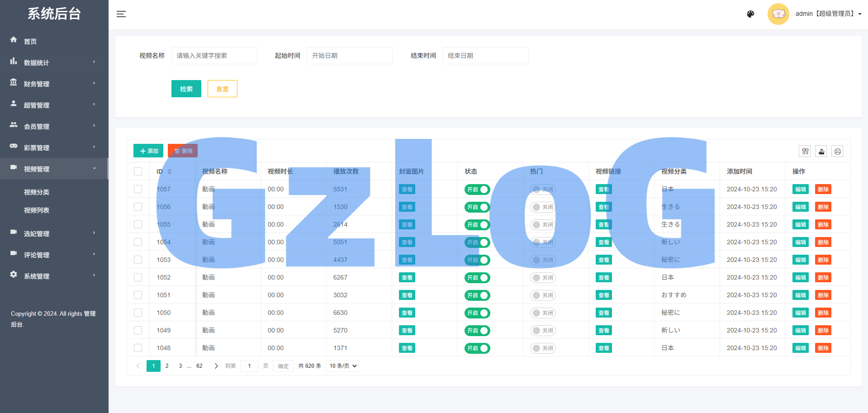The height and width of the screenshot is (413, 868).
Task: Open the print icon above the table
Action: click(837, 151)
